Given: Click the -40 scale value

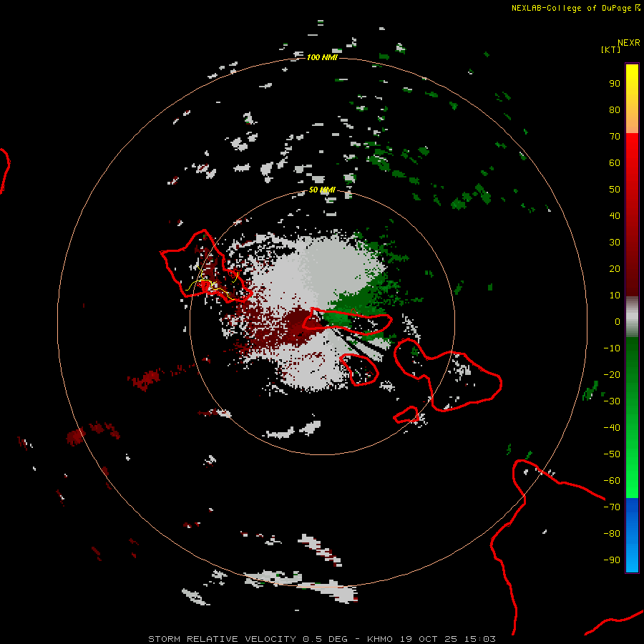Looking at the screenshot, I should coord(612,428).
